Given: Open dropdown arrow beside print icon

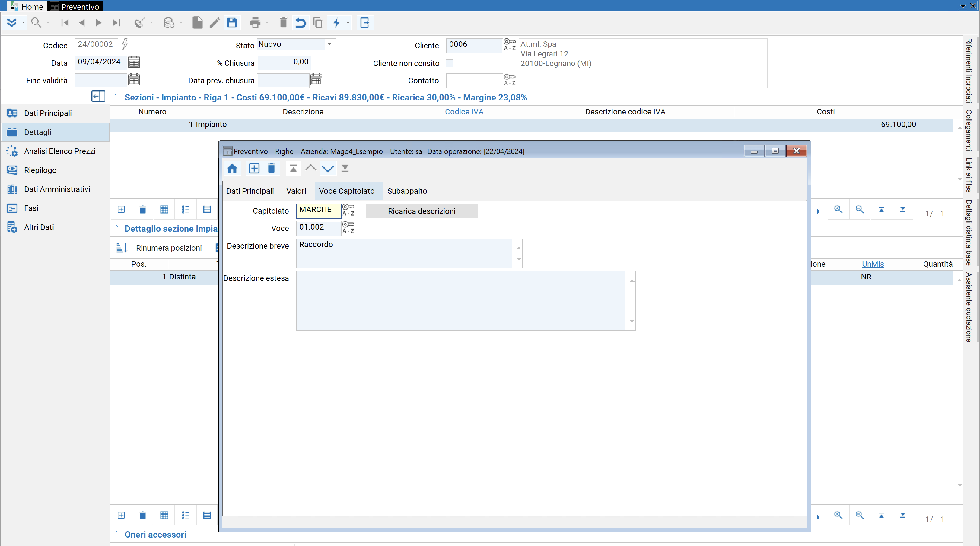Looking at the screenshot, I should click(267, 23).
